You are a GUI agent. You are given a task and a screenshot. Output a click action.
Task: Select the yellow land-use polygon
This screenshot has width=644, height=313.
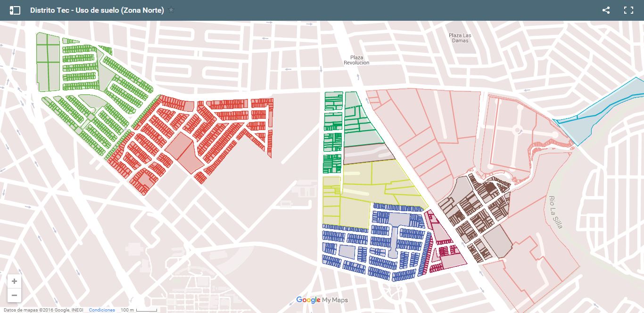[x=372, y=189]
